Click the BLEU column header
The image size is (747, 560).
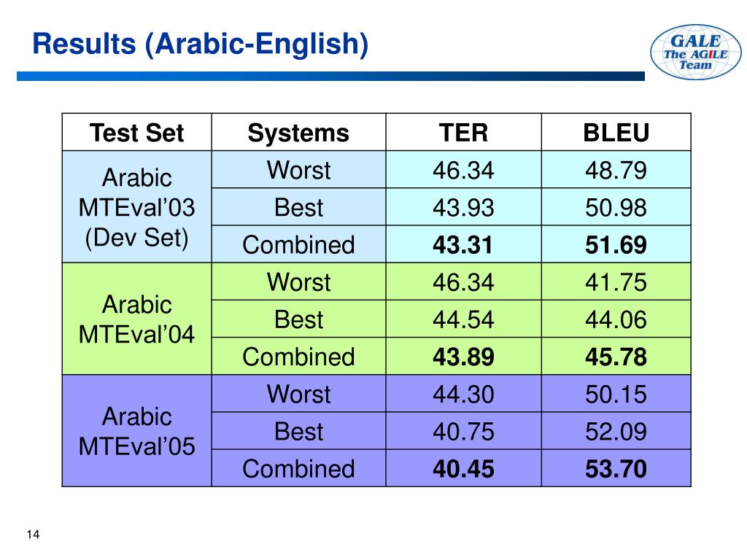(x=616, y=133)
